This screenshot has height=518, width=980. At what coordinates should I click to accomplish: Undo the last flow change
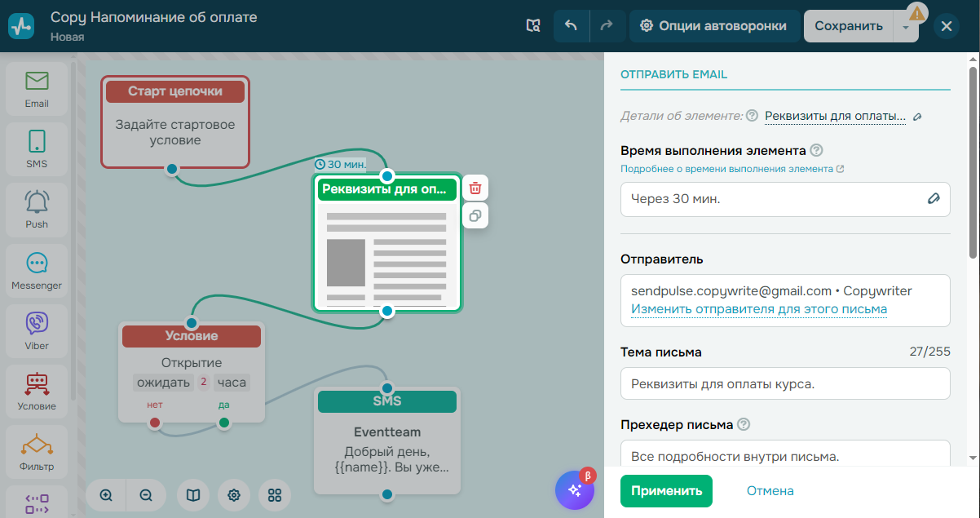(x=571, y=25)
